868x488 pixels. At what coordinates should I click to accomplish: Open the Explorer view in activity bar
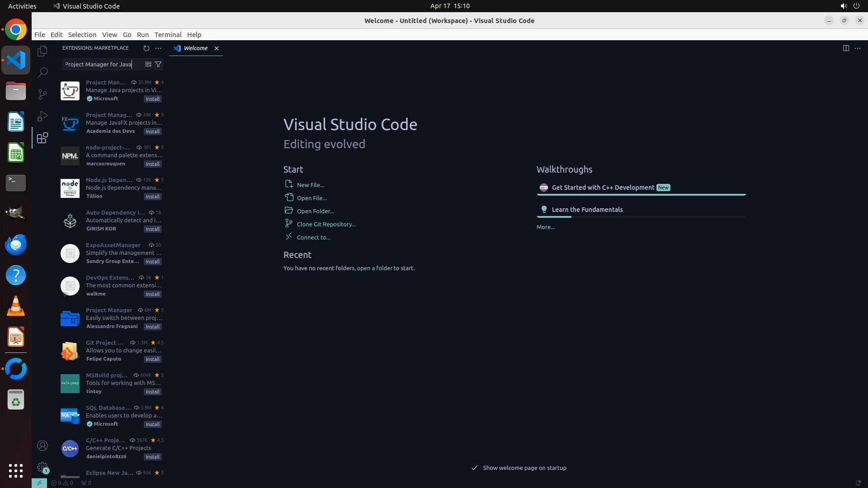point(42,51)
